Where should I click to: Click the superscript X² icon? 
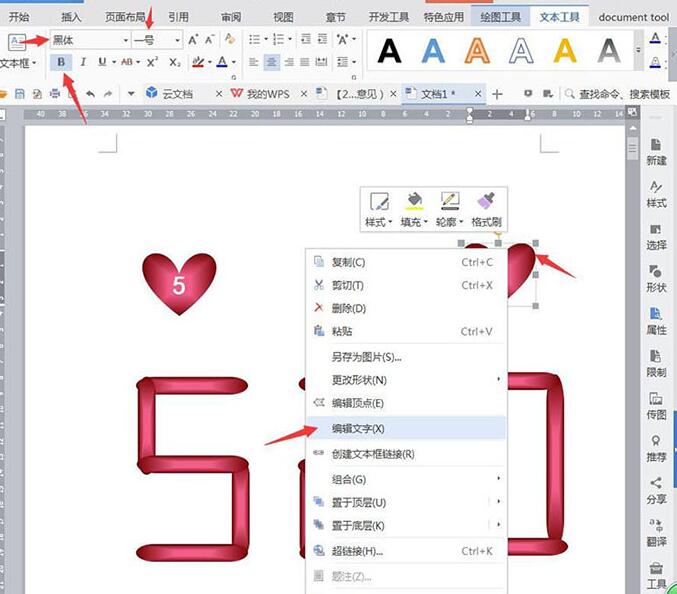153,62
